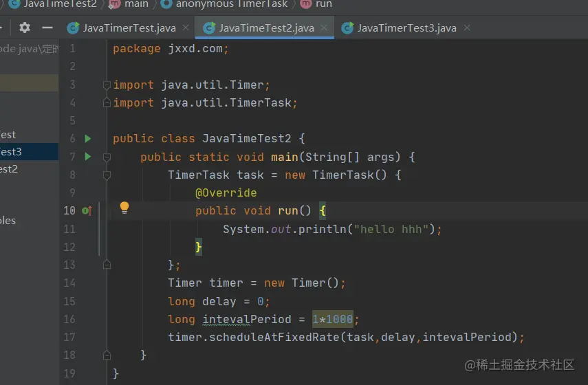Collapse project panel with minus icon
The width and height of the screenshot is (588, 385).
point(47,27)
